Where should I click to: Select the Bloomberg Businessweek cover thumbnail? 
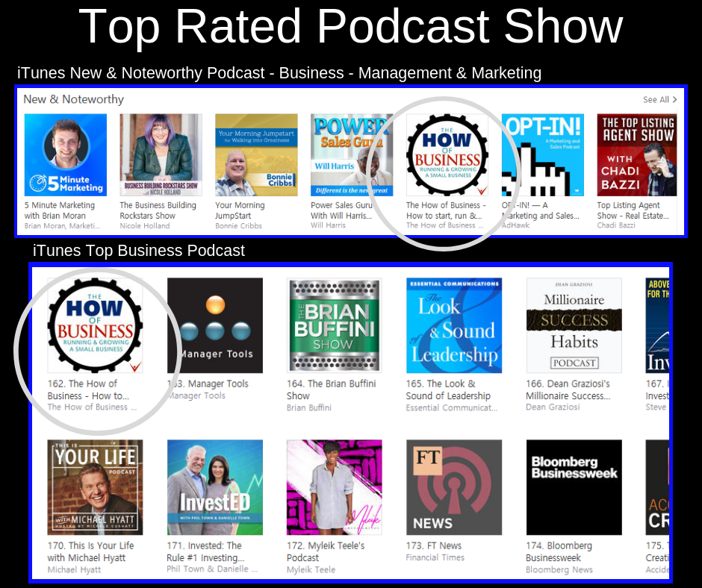tap(574, 487)
